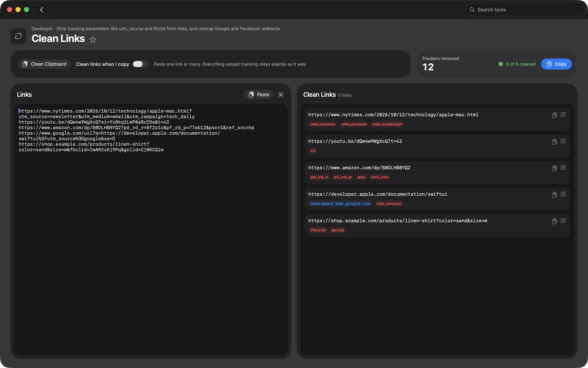
Task: Open the cleaned nytimes.com link externally
Action: 563,115
